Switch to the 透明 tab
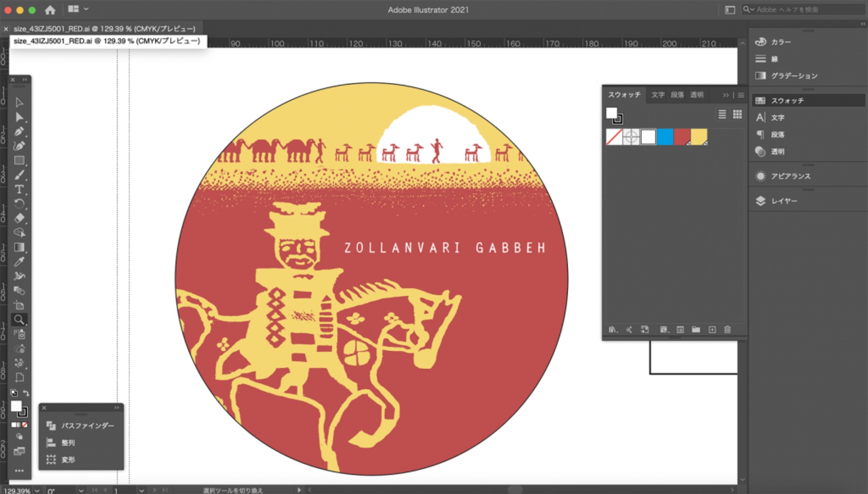The image size is (868, 494). pos(697,95)
